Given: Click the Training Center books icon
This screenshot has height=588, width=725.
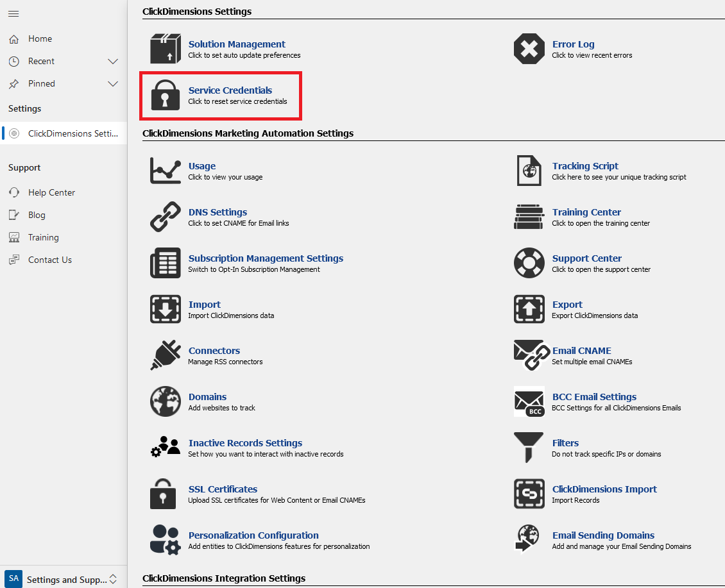Looking at the screenshot, I should (x=529, y=216).
